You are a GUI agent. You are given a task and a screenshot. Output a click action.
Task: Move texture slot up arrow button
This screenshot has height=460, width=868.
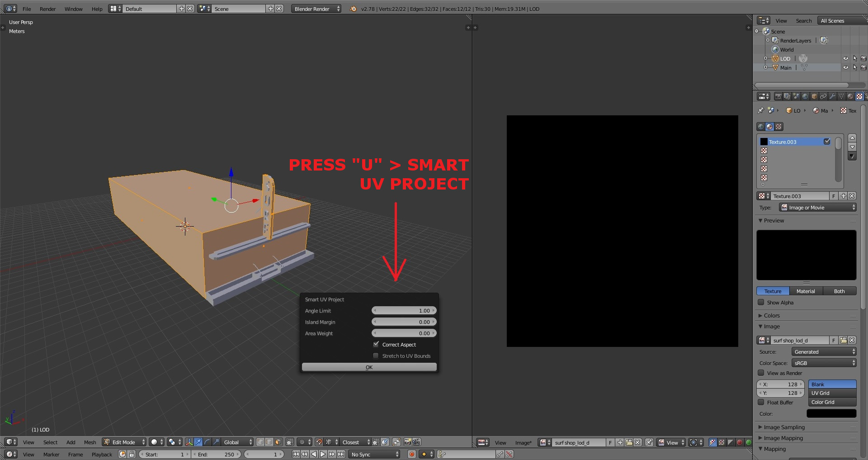click(x=852, y=138)
